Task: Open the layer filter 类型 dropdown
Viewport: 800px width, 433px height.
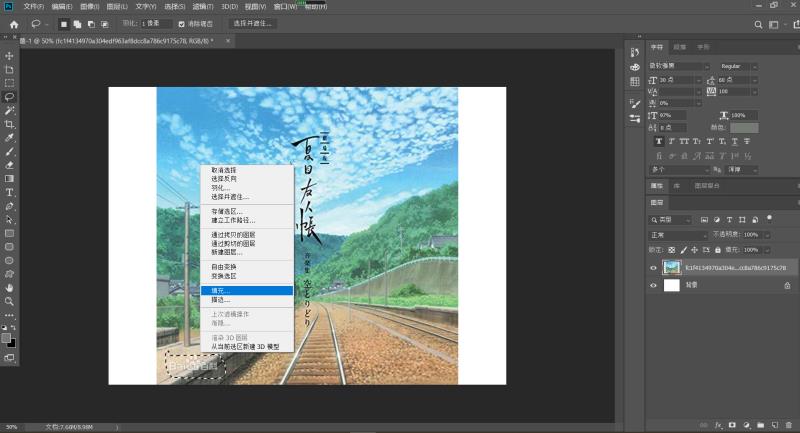Action: (671, 219)
